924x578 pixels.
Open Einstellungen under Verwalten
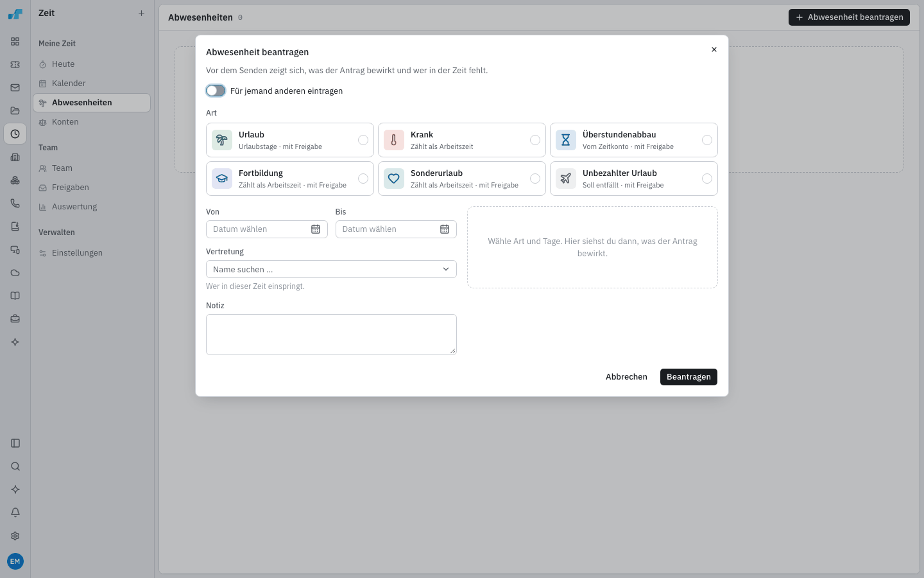tap(92, 253)
